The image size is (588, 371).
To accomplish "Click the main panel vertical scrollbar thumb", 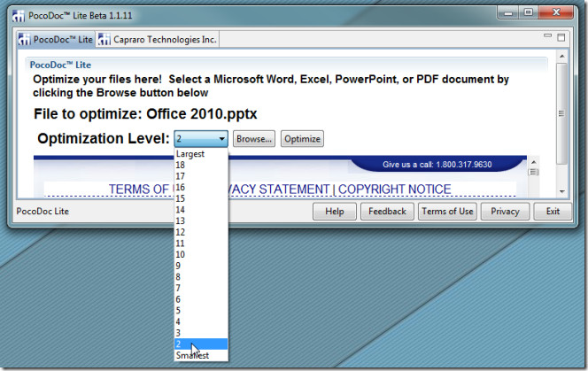I will point(561,113).
